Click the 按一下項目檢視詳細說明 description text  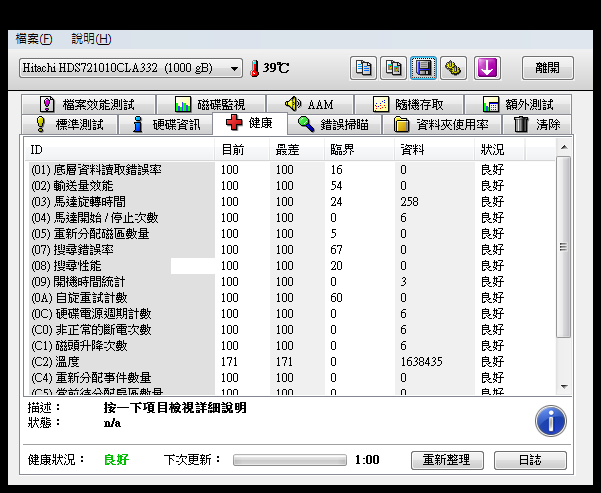pos(175,408)
